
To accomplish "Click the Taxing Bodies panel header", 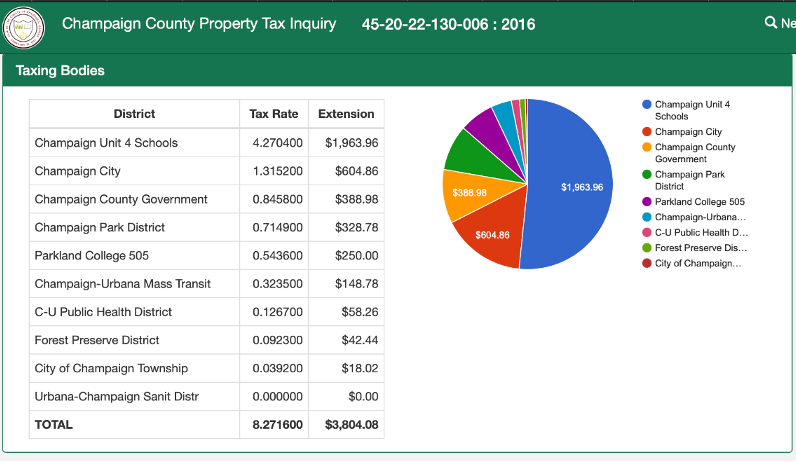I will 398,71.
